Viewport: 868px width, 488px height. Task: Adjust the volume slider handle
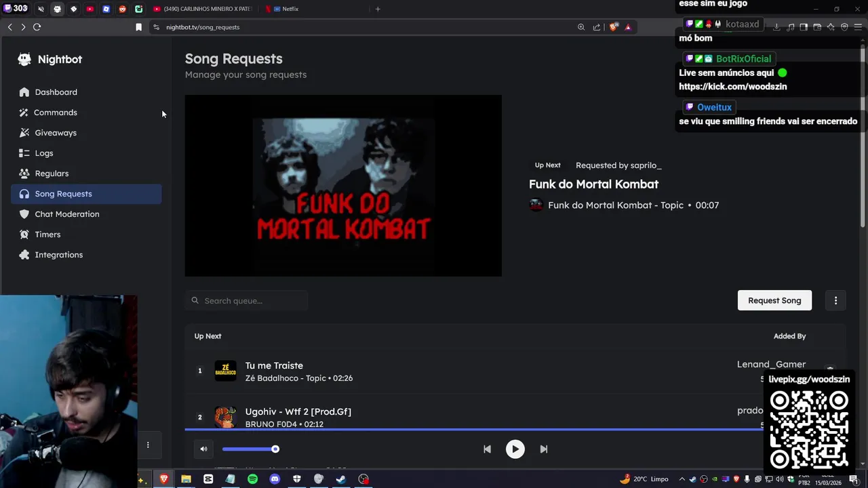coord(275,449)
